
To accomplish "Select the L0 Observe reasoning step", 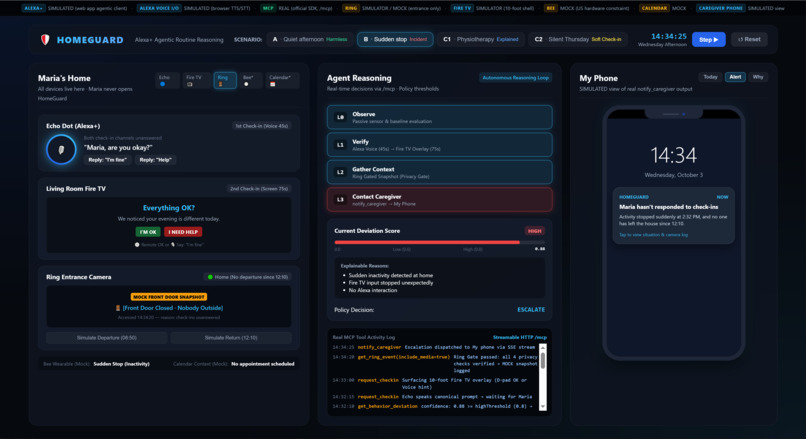I will click(439, 118).
